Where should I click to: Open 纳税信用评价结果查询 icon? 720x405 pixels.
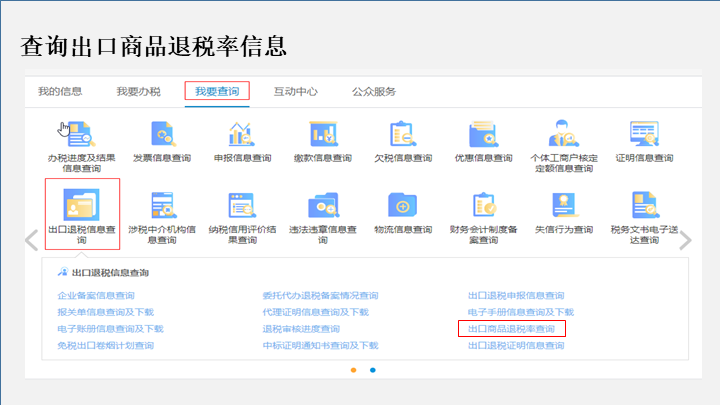tap(242, 205)
